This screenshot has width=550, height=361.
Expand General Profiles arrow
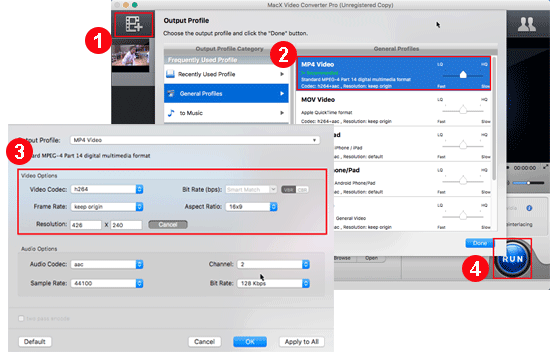(282, 93)
